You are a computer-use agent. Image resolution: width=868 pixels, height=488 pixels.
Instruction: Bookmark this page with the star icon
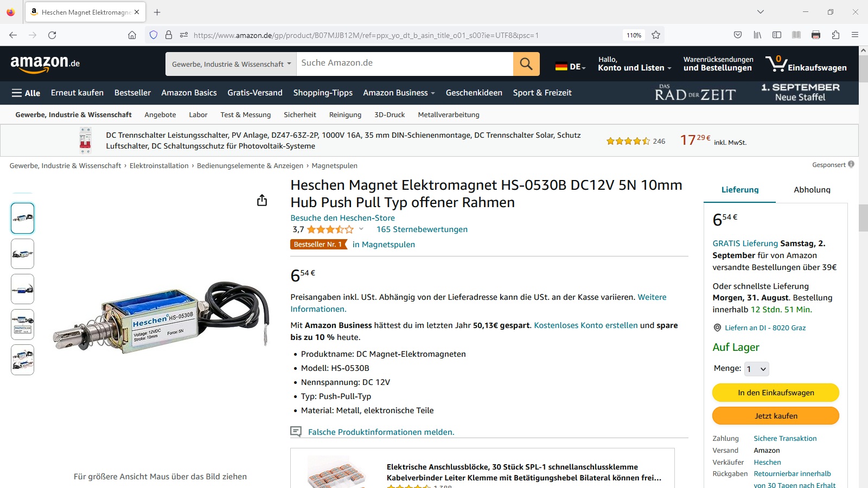pos(656,35)
